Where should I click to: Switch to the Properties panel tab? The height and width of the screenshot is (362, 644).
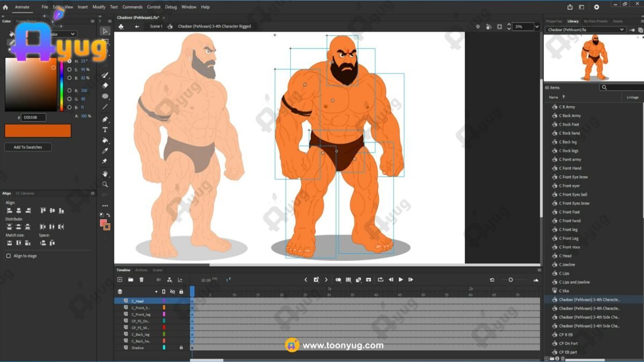[x=554, y=21]
